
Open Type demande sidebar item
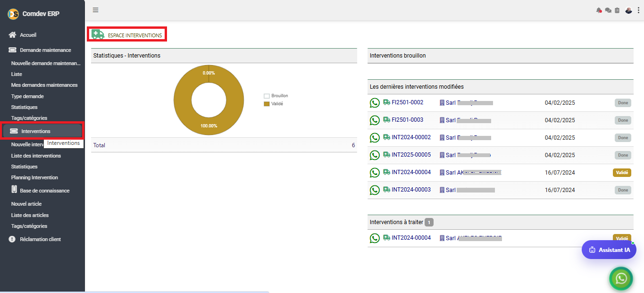(27, 96)
